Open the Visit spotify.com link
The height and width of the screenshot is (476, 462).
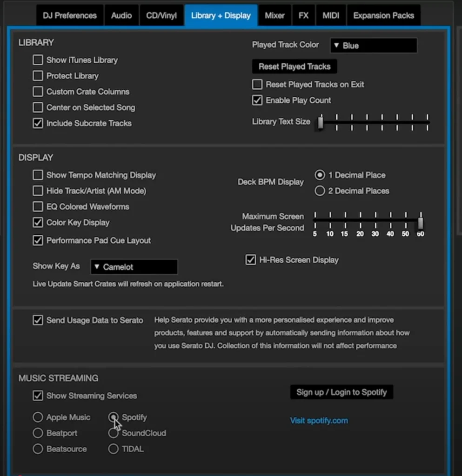tap(319, 421)
